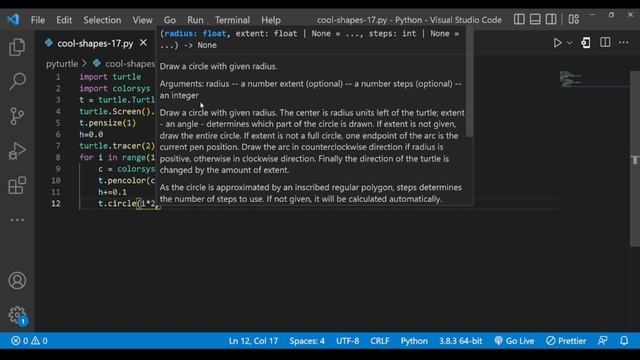Click the editor vertical scrollbar

(x=635, y=159)
